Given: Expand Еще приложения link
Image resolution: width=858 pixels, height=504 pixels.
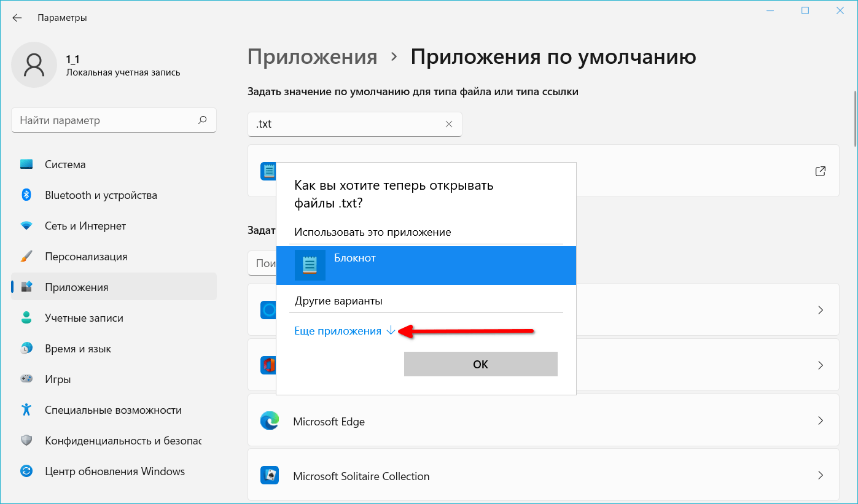Looking at the screenshot, I should coord(345,331).
